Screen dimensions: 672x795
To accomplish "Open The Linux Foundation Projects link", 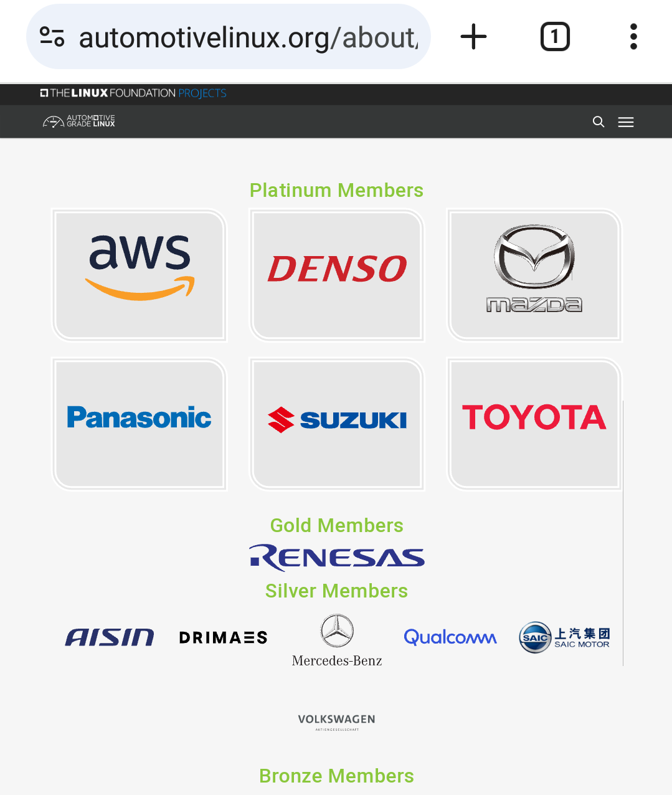I will click(x=133, y=93).
